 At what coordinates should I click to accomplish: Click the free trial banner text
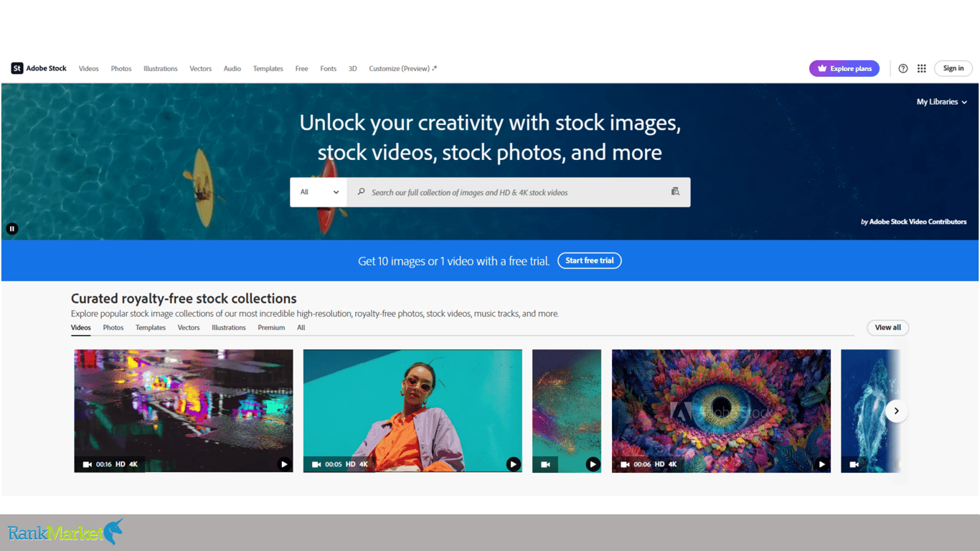pos(453,261)
